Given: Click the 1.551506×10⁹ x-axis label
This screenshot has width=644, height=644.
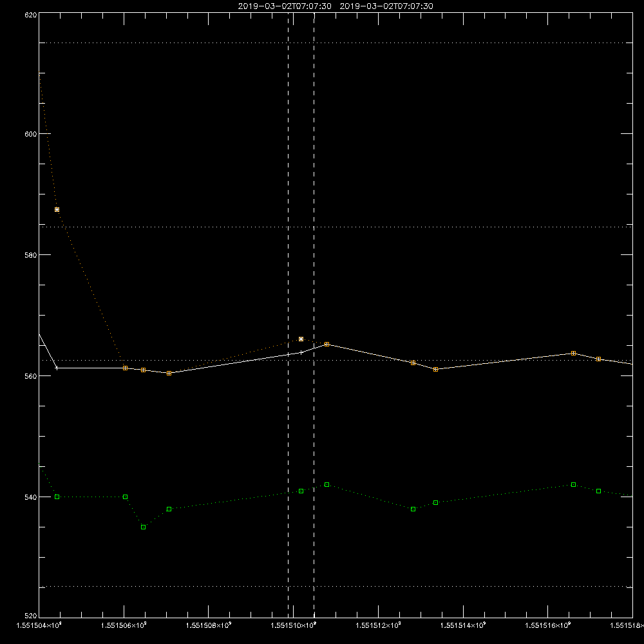Looking at the screenshot, I should click(124, 625).
